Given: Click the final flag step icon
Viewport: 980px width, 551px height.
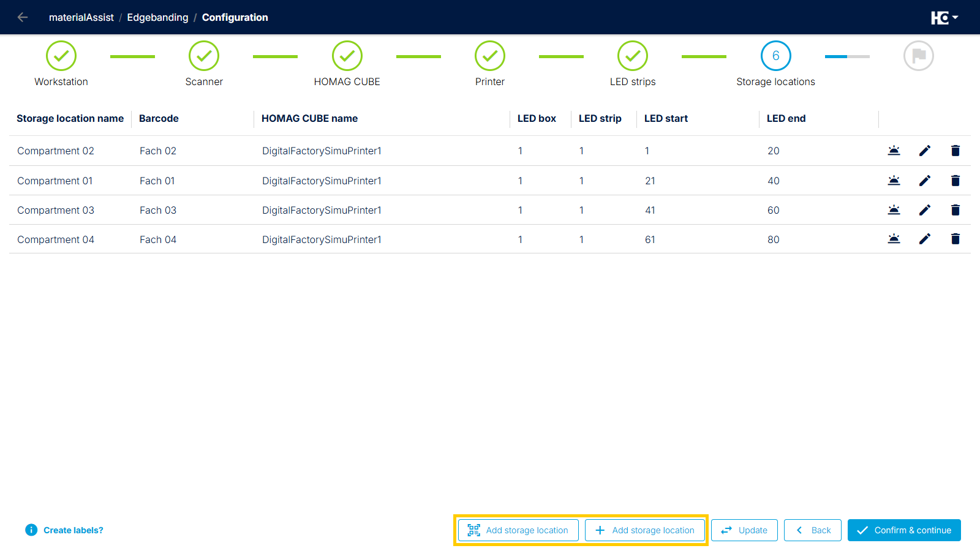Looking at the screenshot, I should 919,56.
